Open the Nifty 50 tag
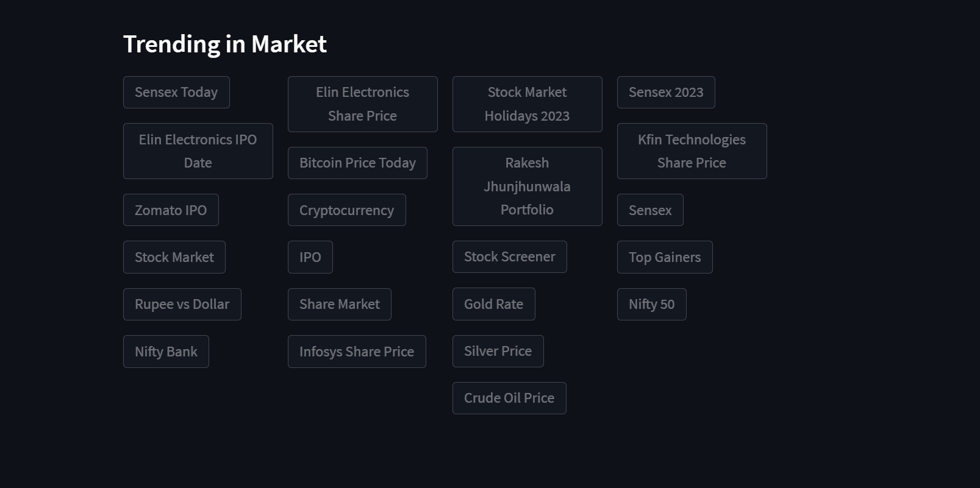Image resolution: width=980 pixels, height=488 pixels. click(651, 305)
